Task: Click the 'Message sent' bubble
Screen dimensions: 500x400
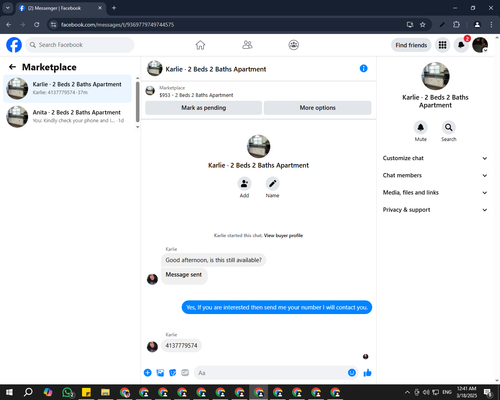Action: click(184, 276)
